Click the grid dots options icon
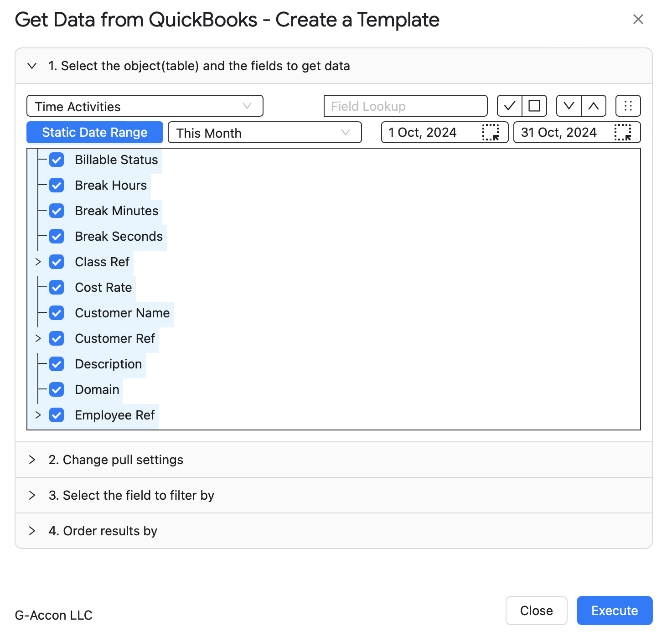This screenshot has width=672, height=642. point(628,106)
